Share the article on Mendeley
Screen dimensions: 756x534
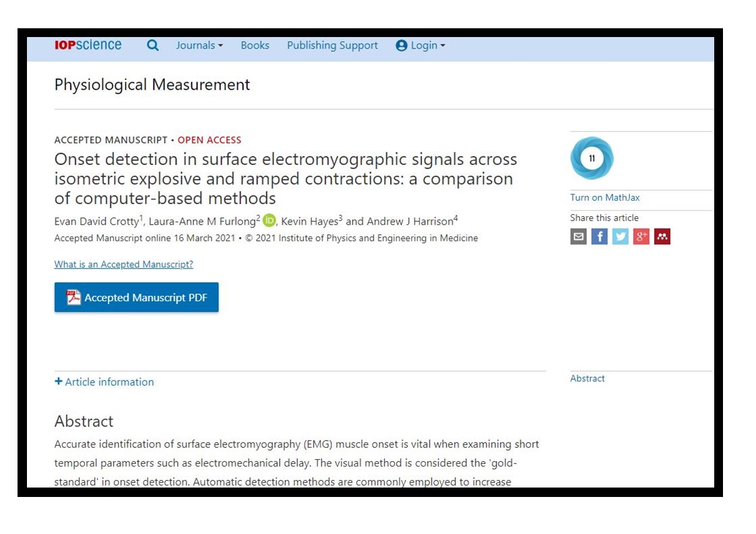pyautogui.click(x=662, y=236)
